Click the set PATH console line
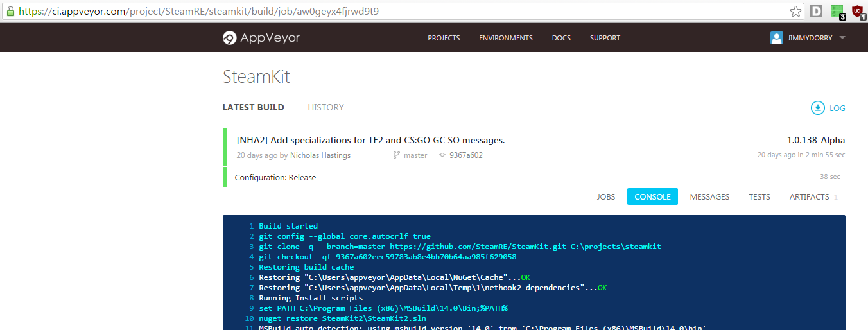Screen dimensions: 868x330 (383, 308)
